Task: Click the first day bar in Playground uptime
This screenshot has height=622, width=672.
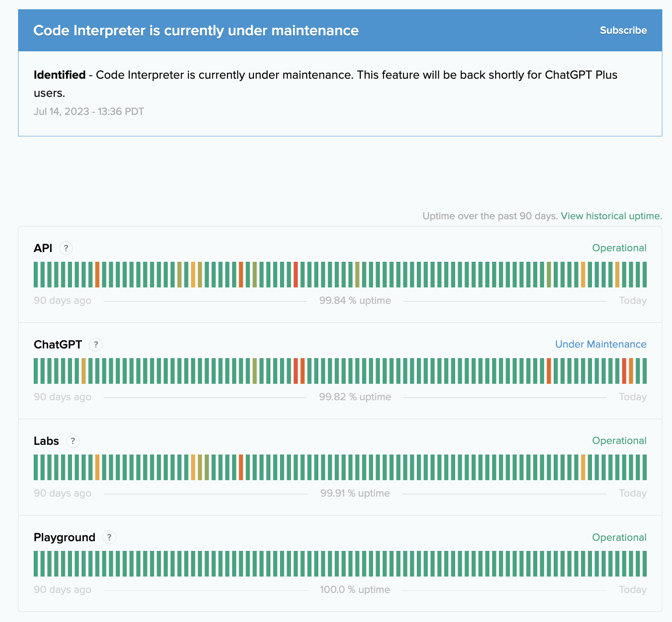Action: pos(36,564)
